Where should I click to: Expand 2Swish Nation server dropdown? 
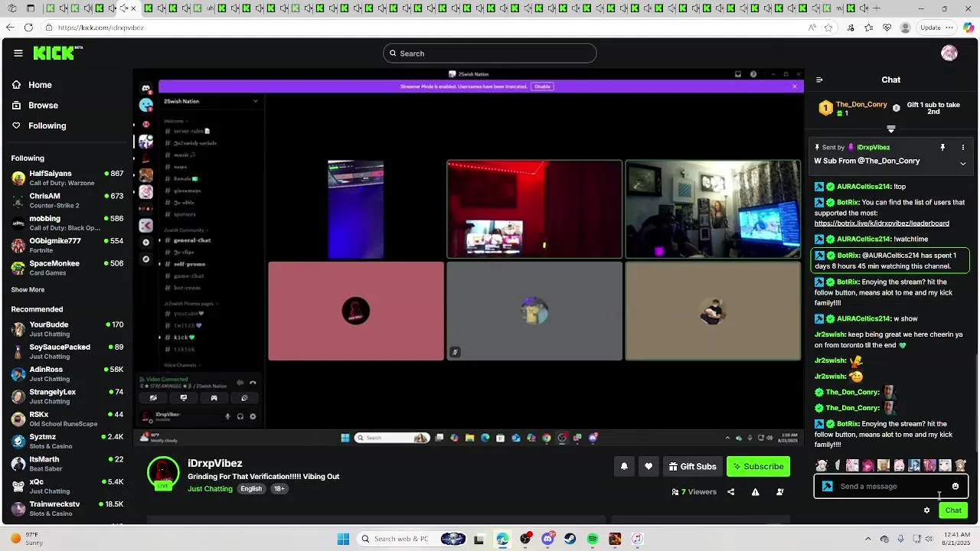click(255, 101)
